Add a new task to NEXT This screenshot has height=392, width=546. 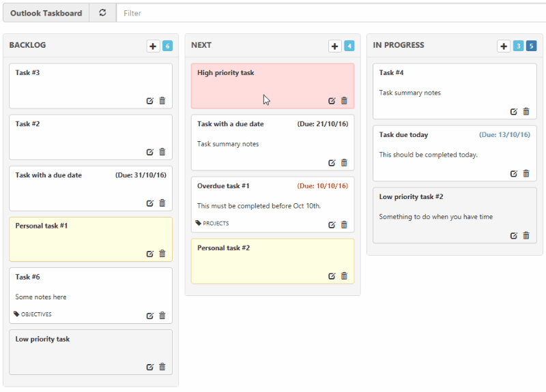click(334, 46)
